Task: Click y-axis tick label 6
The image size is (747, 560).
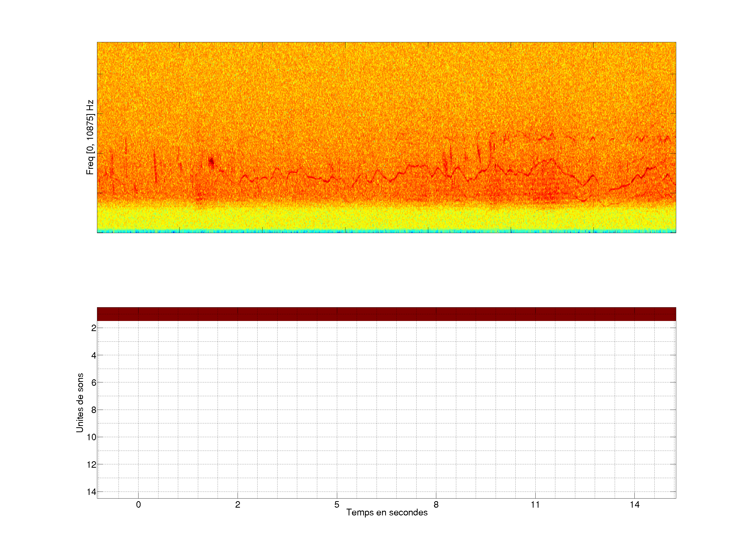Action: tap(94, 383)
